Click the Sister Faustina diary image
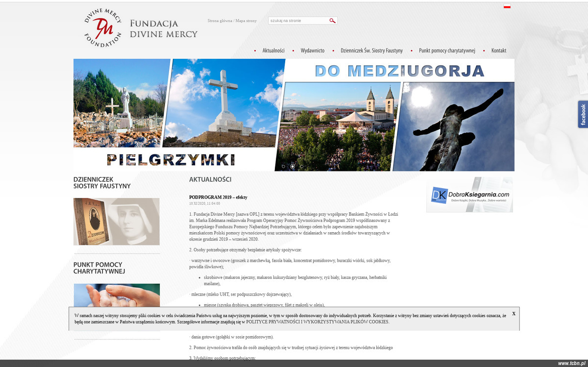 click(117, 221)
